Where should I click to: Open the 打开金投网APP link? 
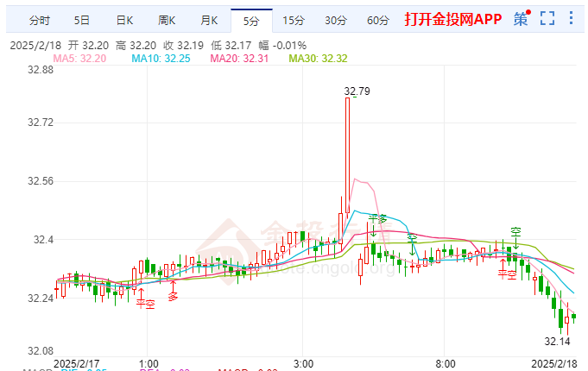pos(453,19)
